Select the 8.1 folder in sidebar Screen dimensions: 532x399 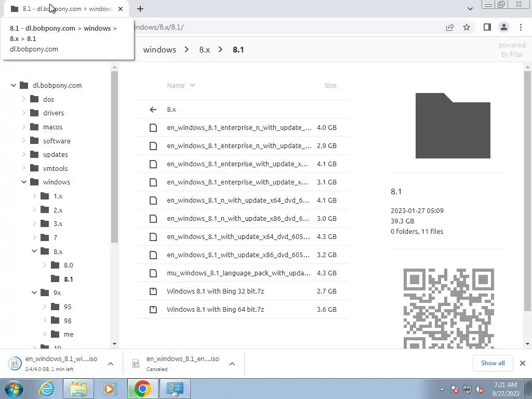click(68, 279)
